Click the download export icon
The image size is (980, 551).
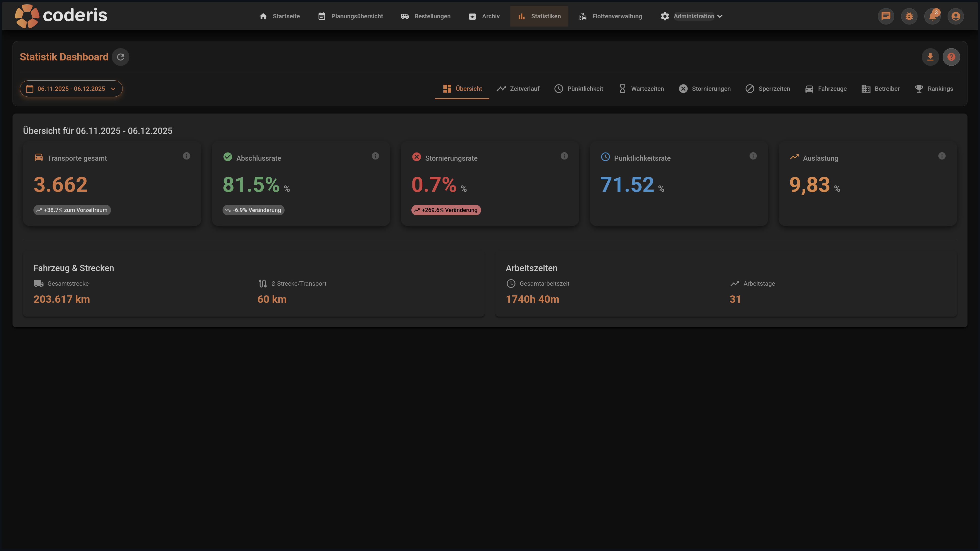[x=930, y=57]
